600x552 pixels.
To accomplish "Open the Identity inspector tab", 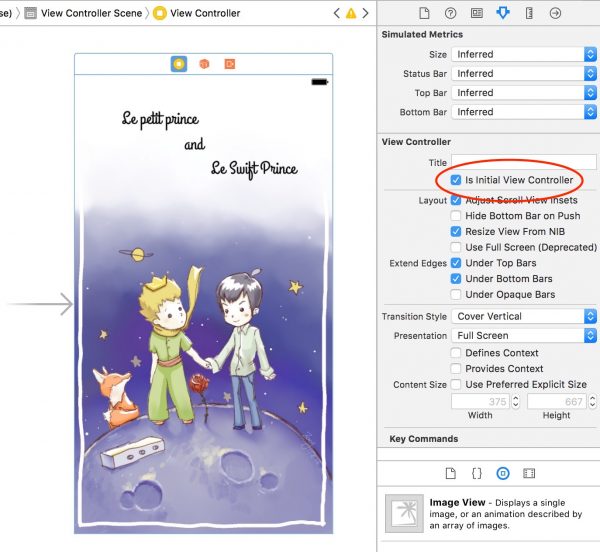I will (476, 13).
